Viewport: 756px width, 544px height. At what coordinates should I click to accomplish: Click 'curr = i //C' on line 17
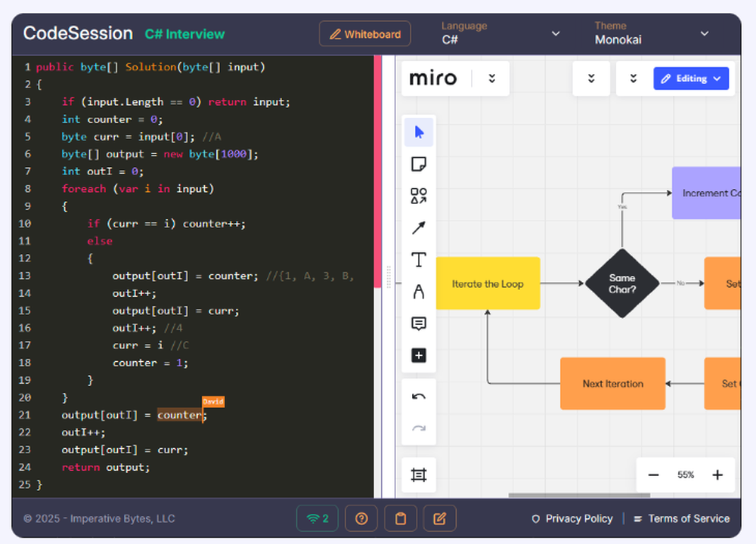[x=150, y=345]
